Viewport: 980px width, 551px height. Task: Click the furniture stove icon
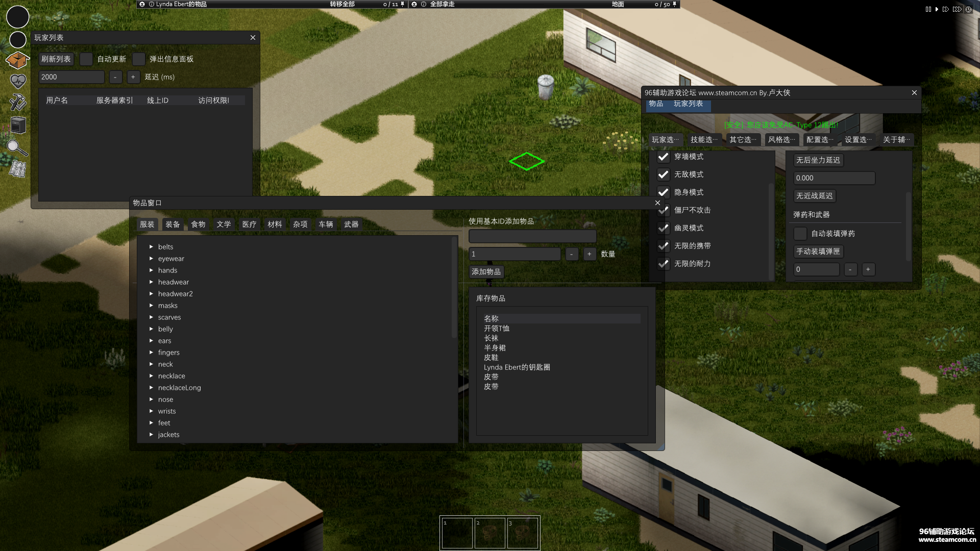[x=18, y=124]
